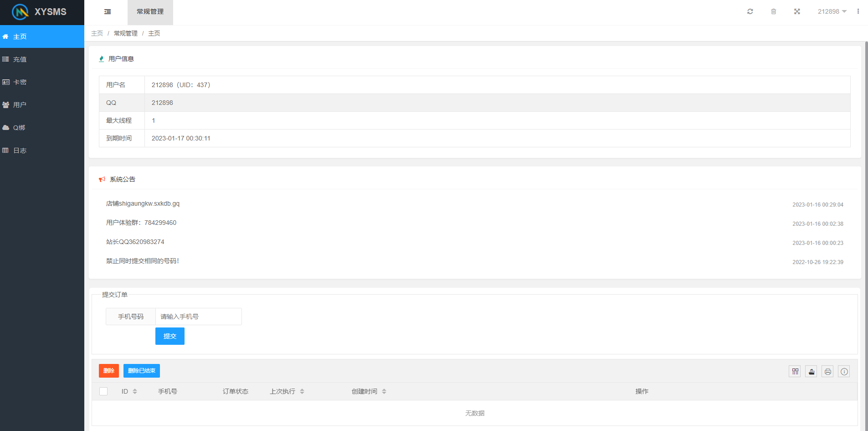Image resolution: width=868 pixels, height=431 pixels.
Task: Sort by 创建时间 column arrows
Action: [x=384, y=391]
